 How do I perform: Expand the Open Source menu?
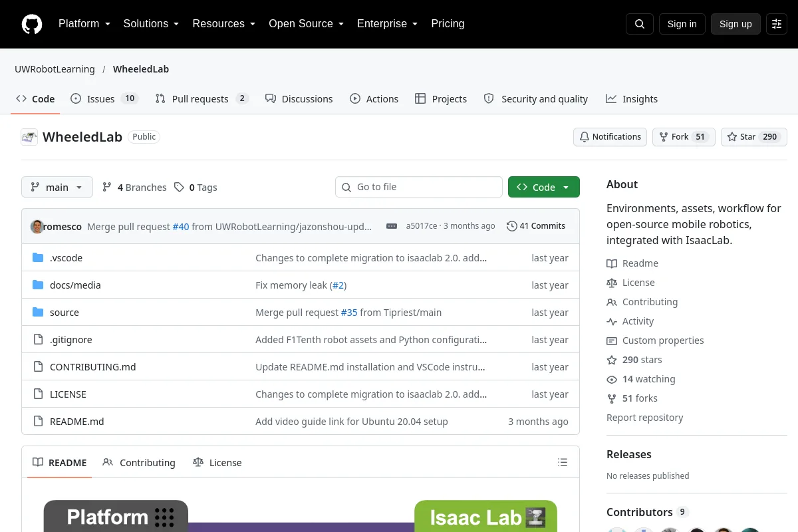point(306,24)
